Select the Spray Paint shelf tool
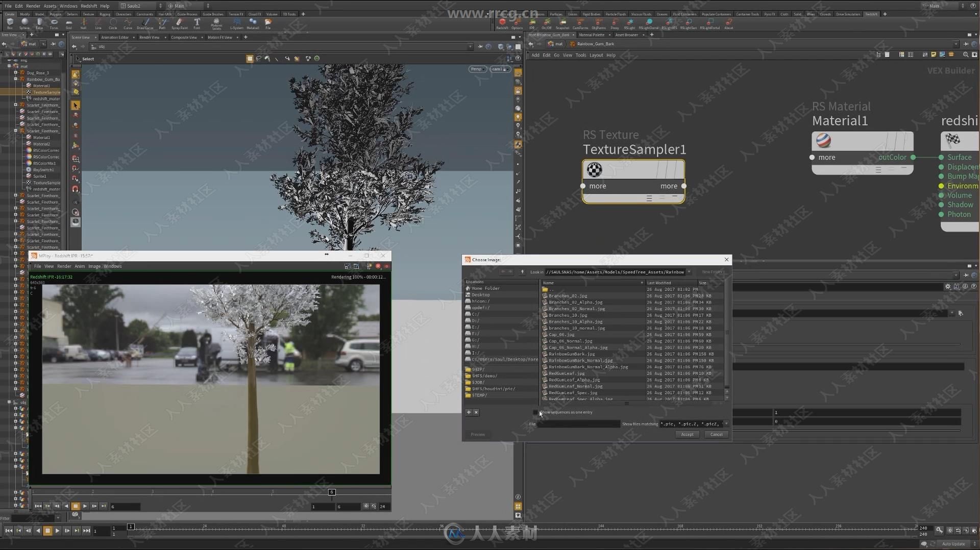The width and height of the screenshot is (980, 550). [x=179, y=23]
